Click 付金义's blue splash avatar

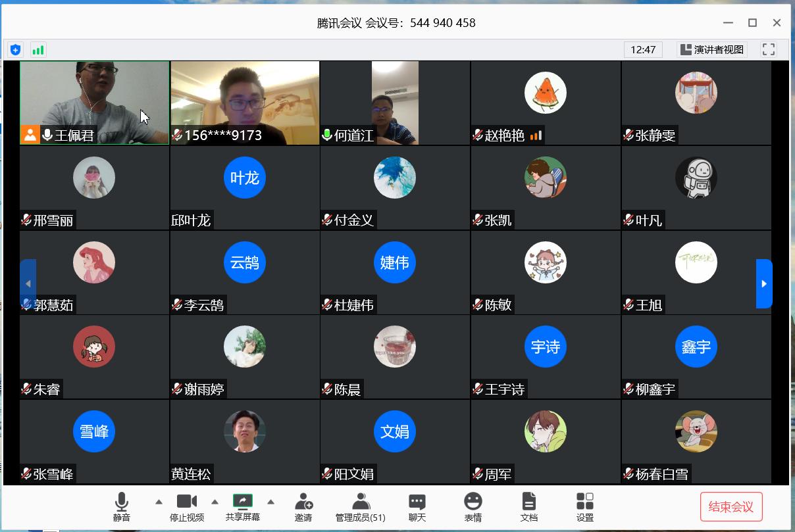tap(395, 178)
